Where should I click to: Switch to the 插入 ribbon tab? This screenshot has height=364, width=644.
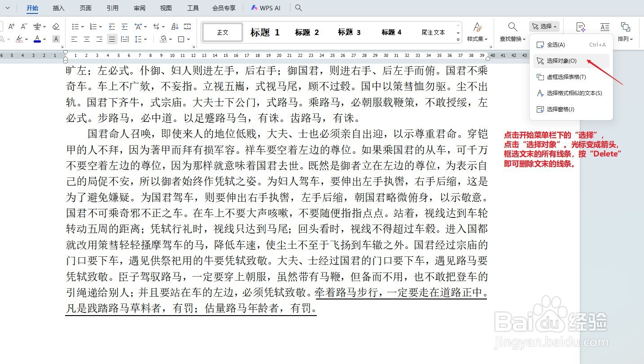[58, 8]
